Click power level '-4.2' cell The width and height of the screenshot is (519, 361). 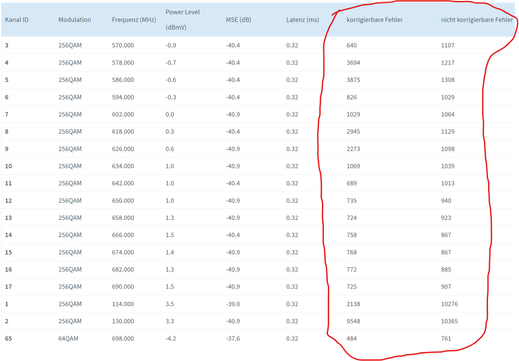coord(171,339)
